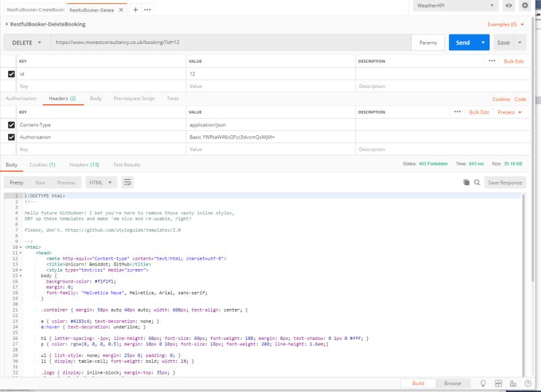Open the Test Results tab
The height and width of the screenshot is (392, 541).
(x=126, y=165)
